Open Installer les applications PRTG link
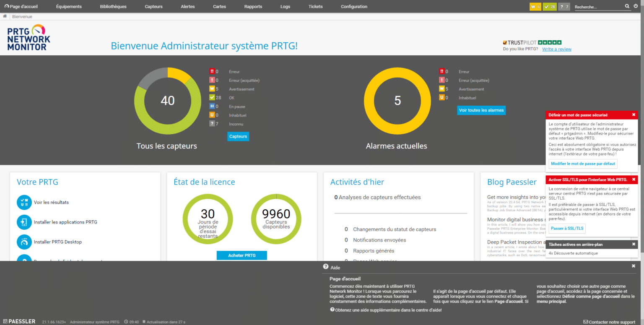Viewport: 644px width, 325px height. (x=65, y=222)
